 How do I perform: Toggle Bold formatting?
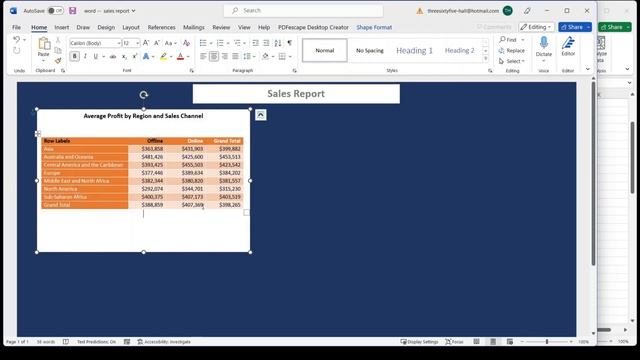tap(74, 56)
